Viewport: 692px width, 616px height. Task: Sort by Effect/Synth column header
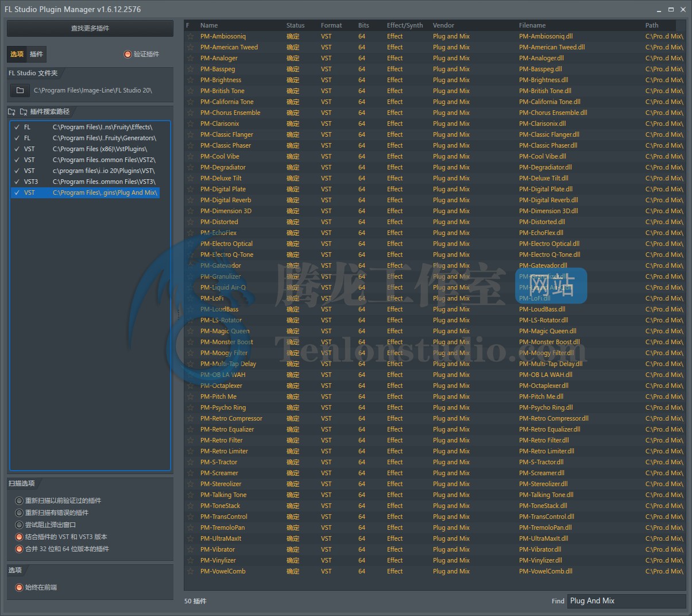405,25
